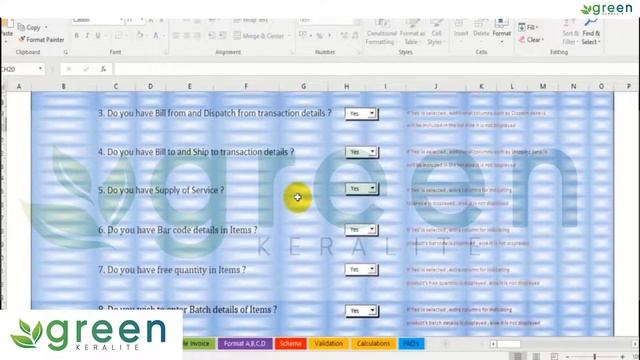Viewport: 640px width, 360px height.
Task: Open Cell Styles gallery
Action: (x=436, y=32)
